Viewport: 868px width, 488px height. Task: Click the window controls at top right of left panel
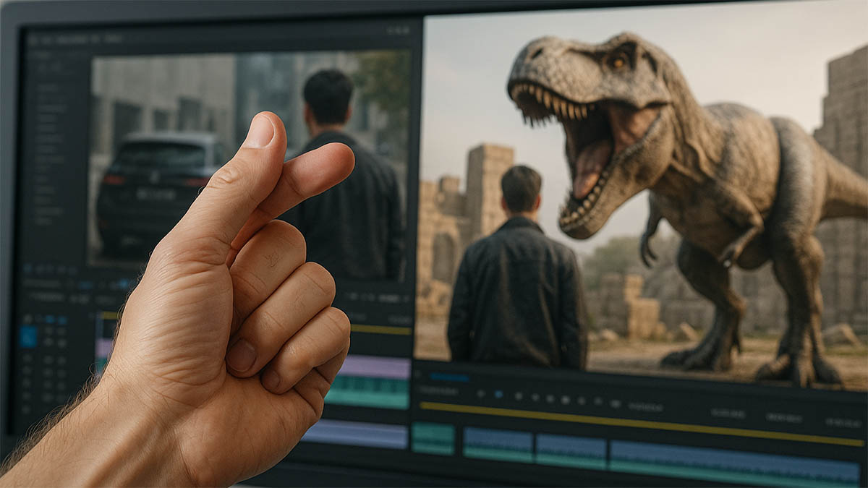[x=399, y=30]
